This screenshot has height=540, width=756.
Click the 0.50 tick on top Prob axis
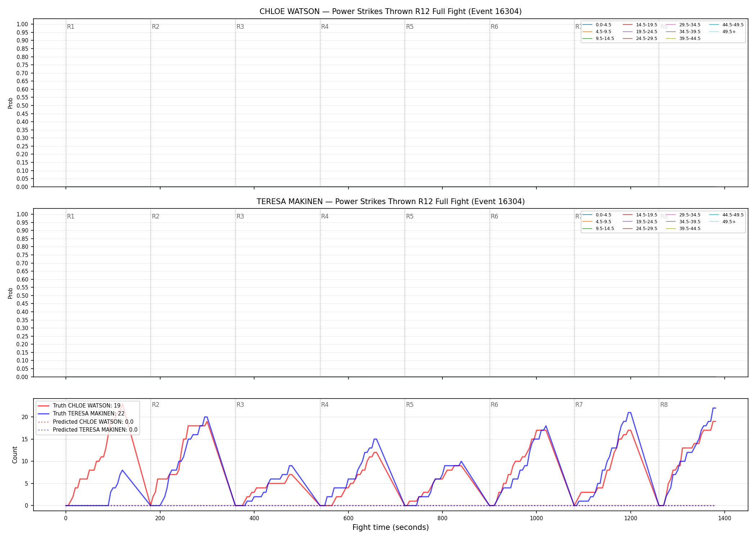22,105
